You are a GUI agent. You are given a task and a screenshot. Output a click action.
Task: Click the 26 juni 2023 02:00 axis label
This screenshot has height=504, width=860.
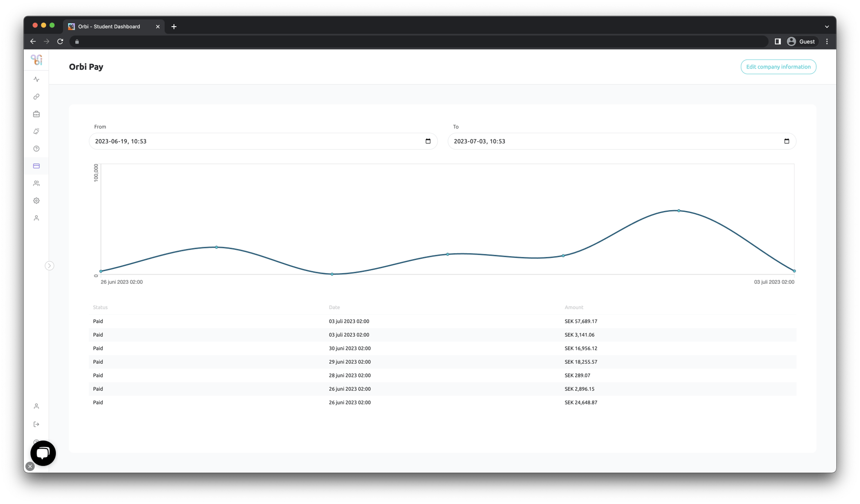[x=122, y=282]
